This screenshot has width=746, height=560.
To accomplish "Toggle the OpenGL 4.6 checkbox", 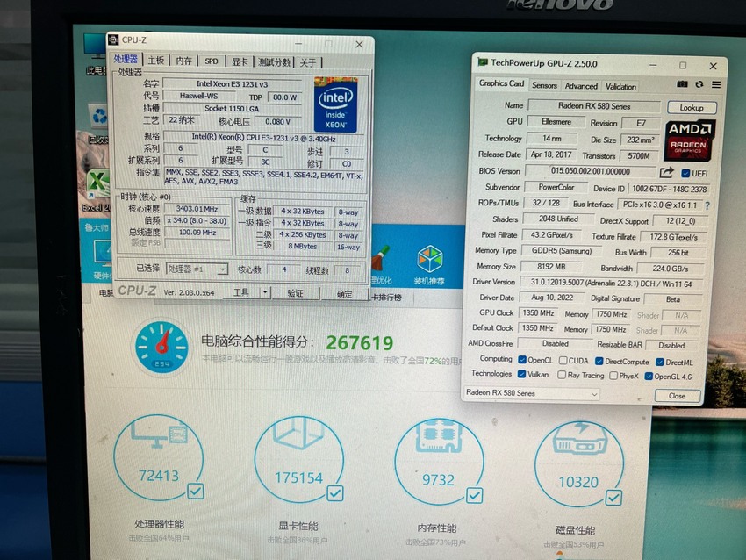I will pyautogui.click(x=648, y=377).
